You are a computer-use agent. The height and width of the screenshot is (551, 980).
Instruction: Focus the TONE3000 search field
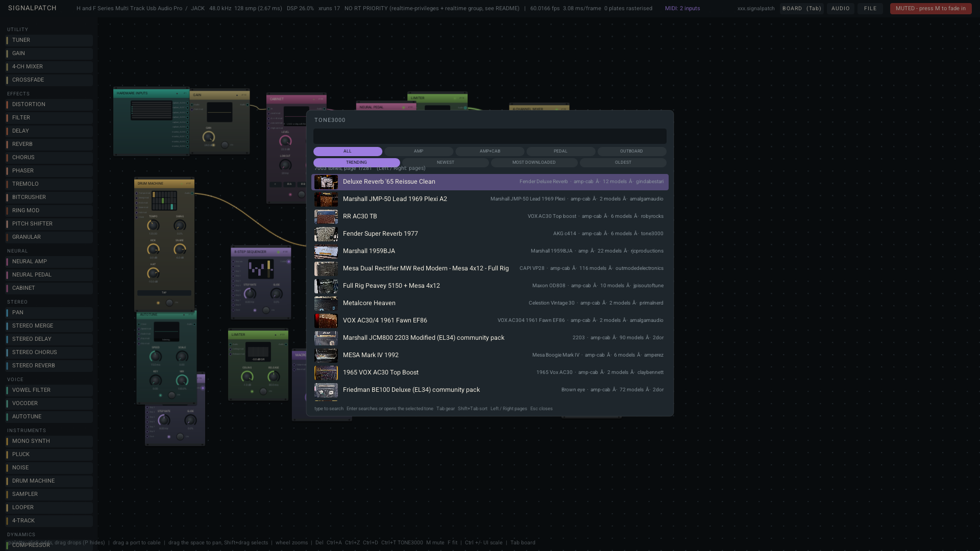point(489,136)
